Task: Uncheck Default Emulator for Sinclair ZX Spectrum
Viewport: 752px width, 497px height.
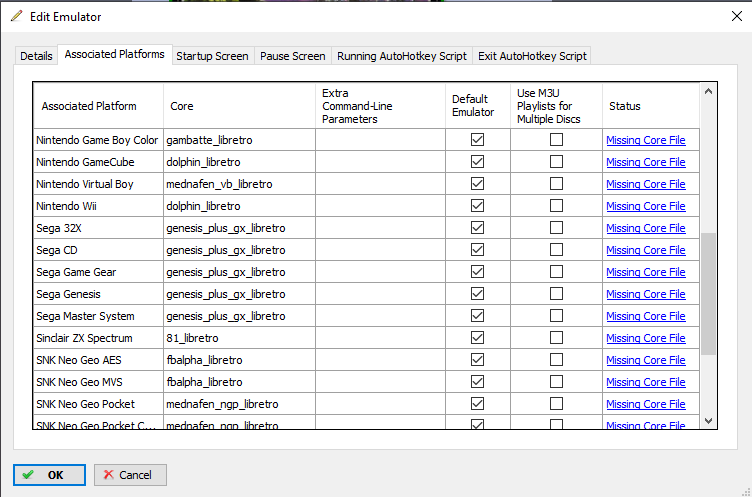Action: coord(477,338)
